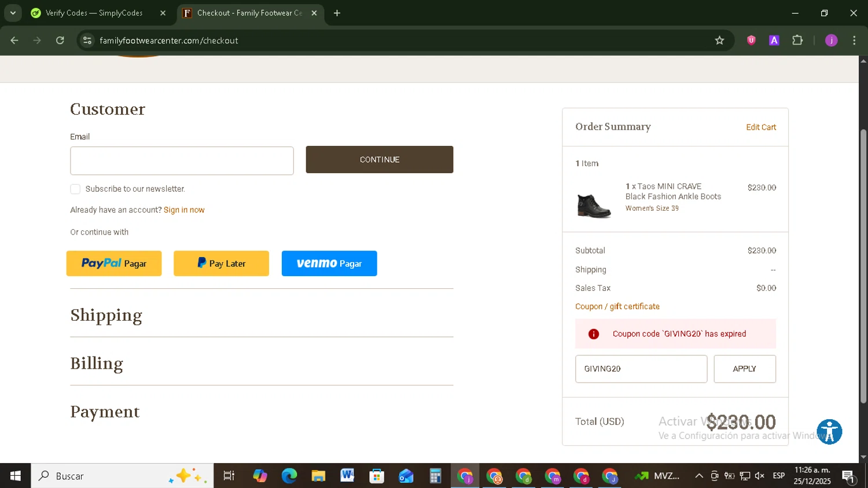Image resolution: width=868 pixels, height=488 pixels.
Task: Click the coupon code field with GIVING20
Action: [641, 369]
